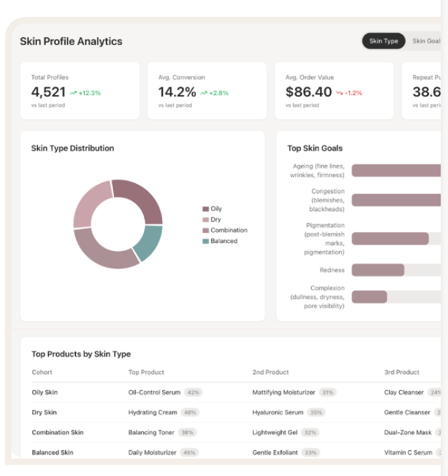Click the Combination legend color swatch
Viewport: 448px width, 476px height.
(x=206, y=230)
